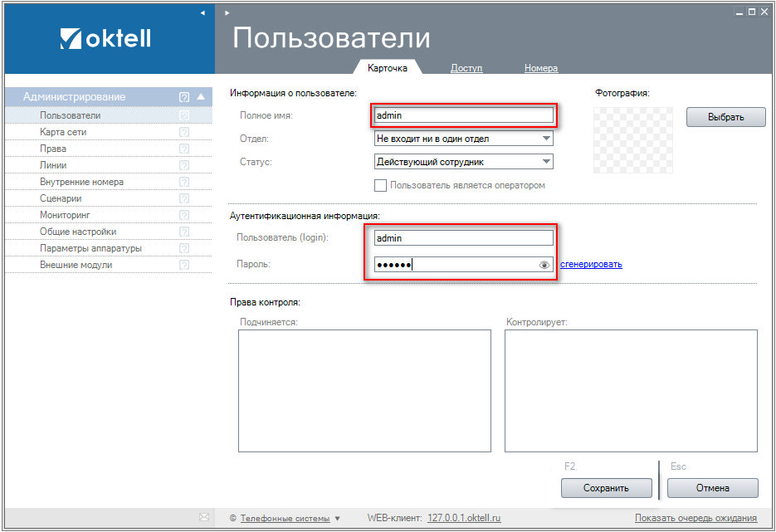Click the help icon beside Сценарии
The width and height of the screenshot is (776, 532).
(x=184, y=198)
